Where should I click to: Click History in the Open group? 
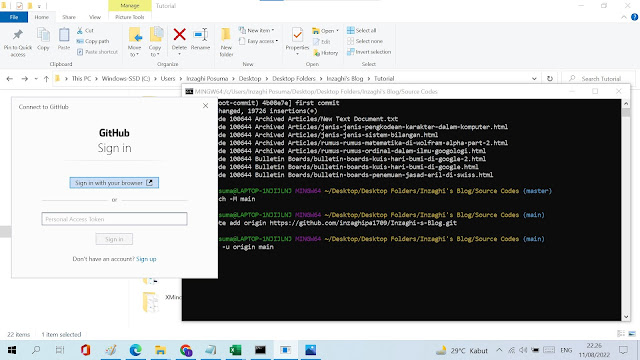pyautogui.click(x=326, y=53)
